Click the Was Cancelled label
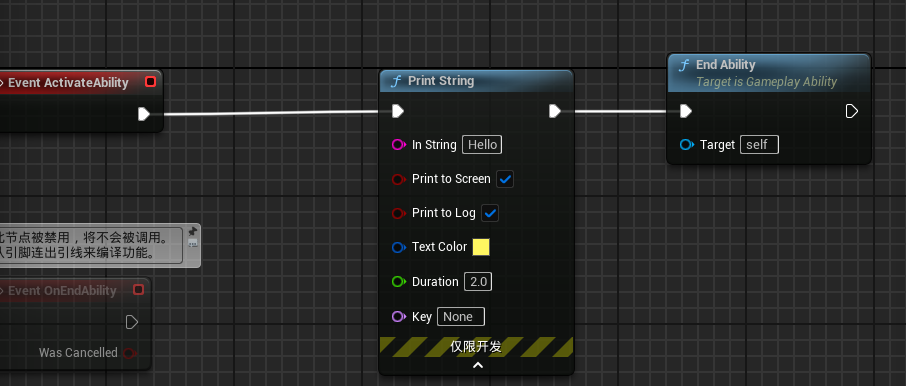906x386 pixels. coord(78,352)
